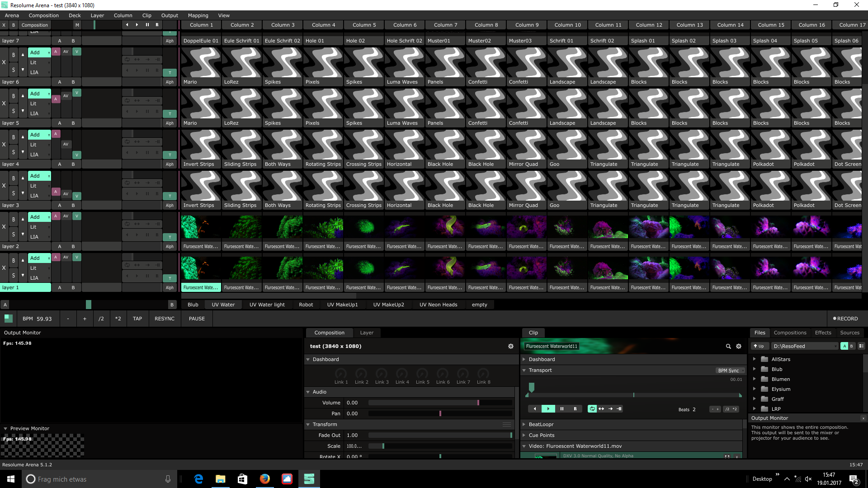
Task: Toggle file browser list view icon
Action: (861, 347)
